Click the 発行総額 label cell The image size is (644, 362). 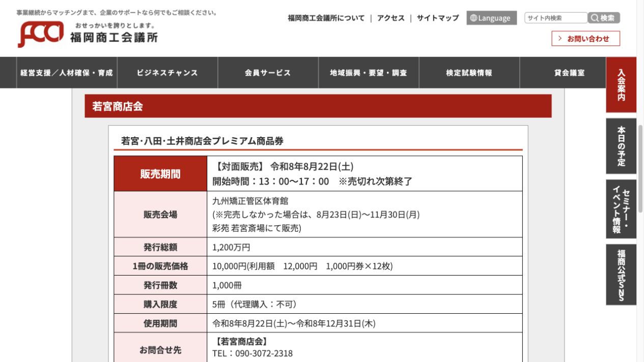coord(160,247)
